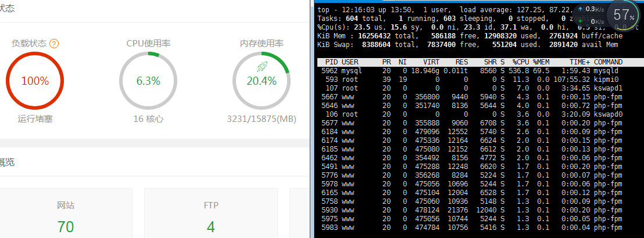Click the 内存使用率 label
Viewport: 644px width, 238px height.
tap(262, 44)
